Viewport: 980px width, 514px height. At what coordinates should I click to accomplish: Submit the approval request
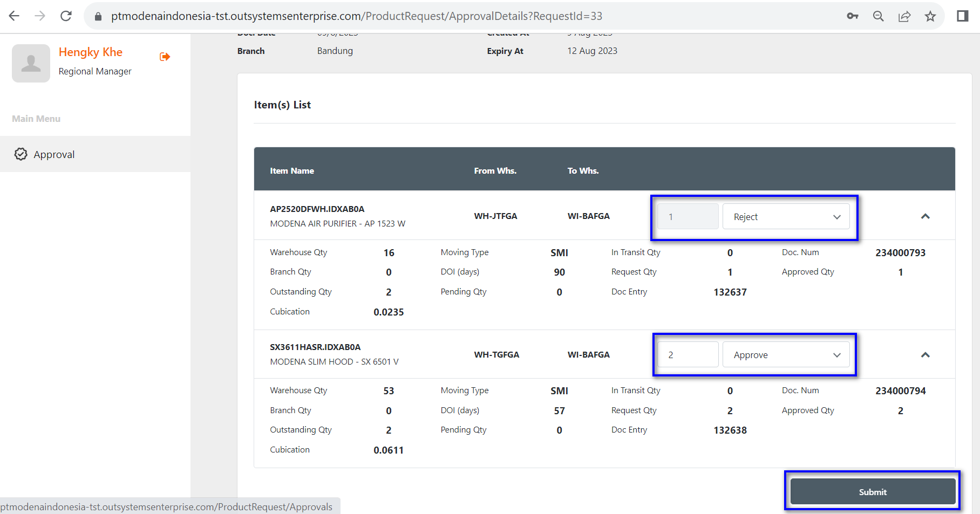click(x=873, y=492)
